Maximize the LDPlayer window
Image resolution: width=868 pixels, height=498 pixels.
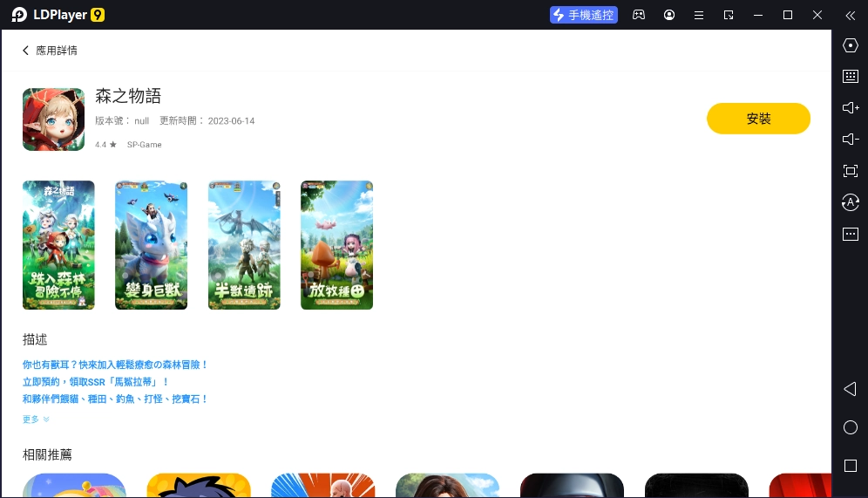click(788, 15)
